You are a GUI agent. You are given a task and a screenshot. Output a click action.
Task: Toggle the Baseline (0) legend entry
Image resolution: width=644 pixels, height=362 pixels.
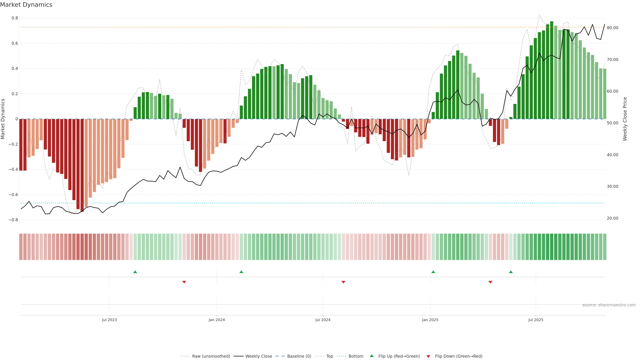[x=299, y=356]
